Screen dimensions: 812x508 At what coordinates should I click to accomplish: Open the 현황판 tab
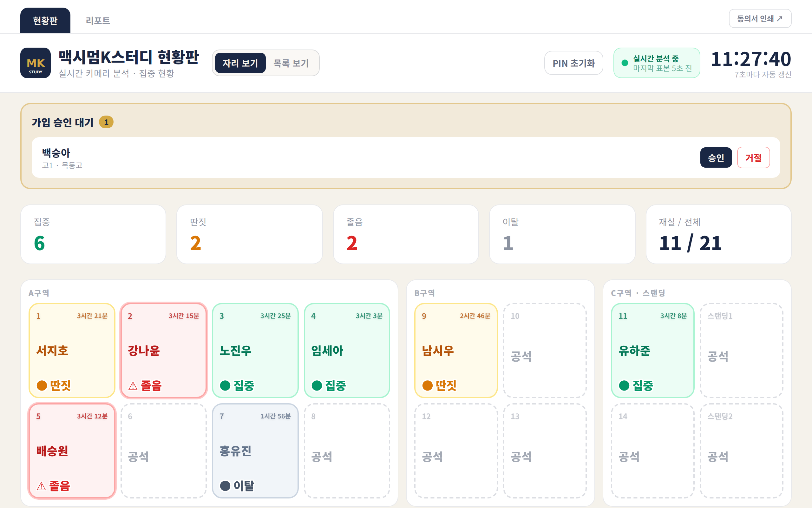(x=45, y=21)
